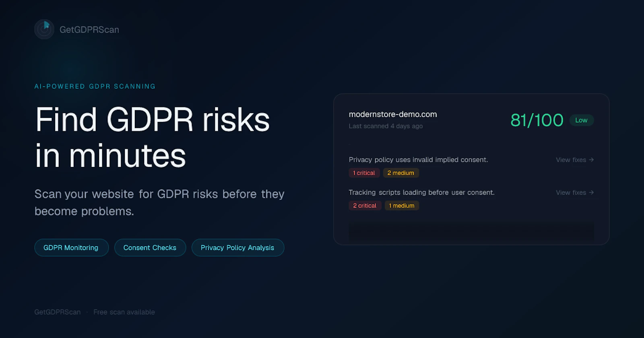The width and height of the screenshot is (644, 338).
Task: Click the 'Find GDPR risks in minutes' headline
Action: (x=152, y=138)
